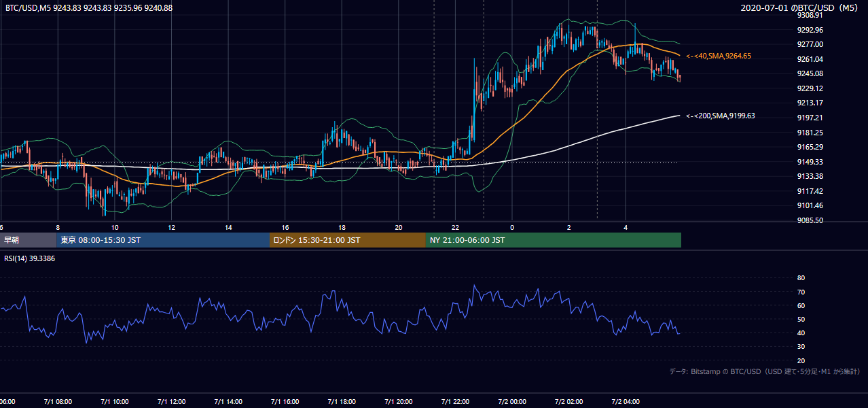Click the 7/1 08:00 date label
Viewport: 868px width, 408px height.
(x=58, y=402)
